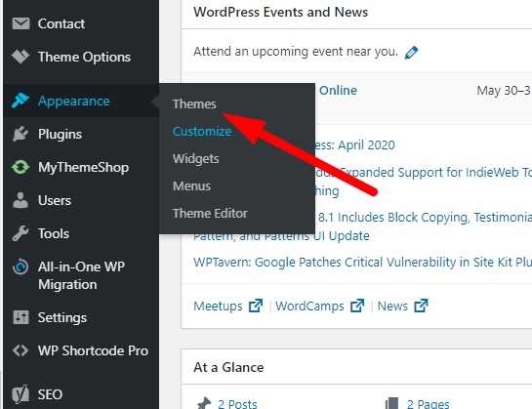This screenshot has height=409, width=532.
Task: Open All-in-One WP Migration menu
Action: (x=81, y=275)
